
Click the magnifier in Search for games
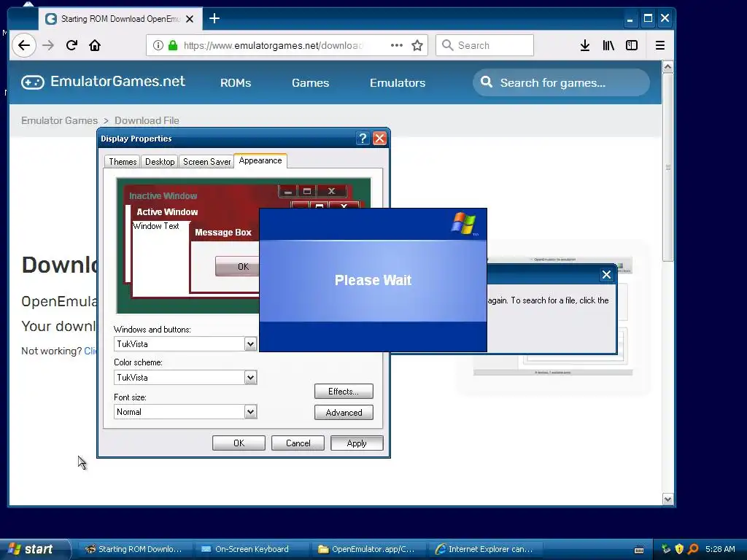(x=487, y=82)
